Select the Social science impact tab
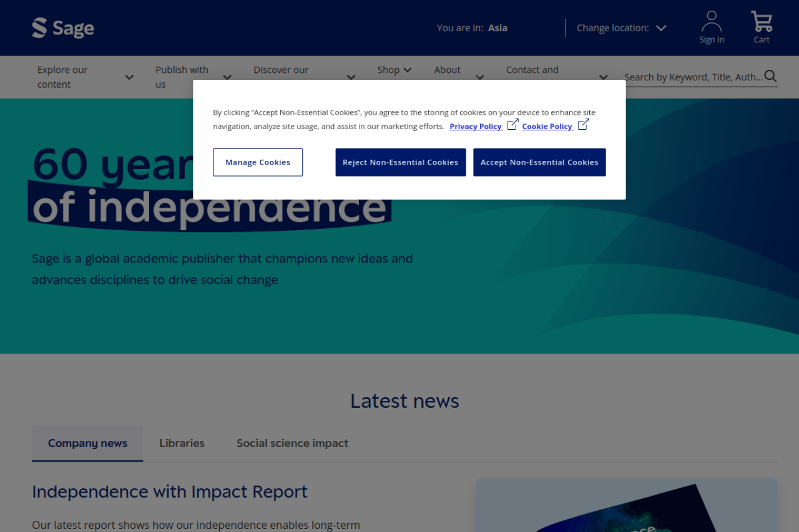 click(x=292, y=443)
